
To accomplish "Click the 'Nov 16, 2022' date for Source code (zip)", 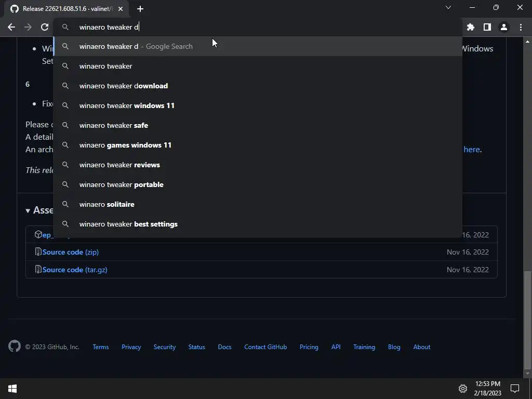I will click(x=468, y=252).
